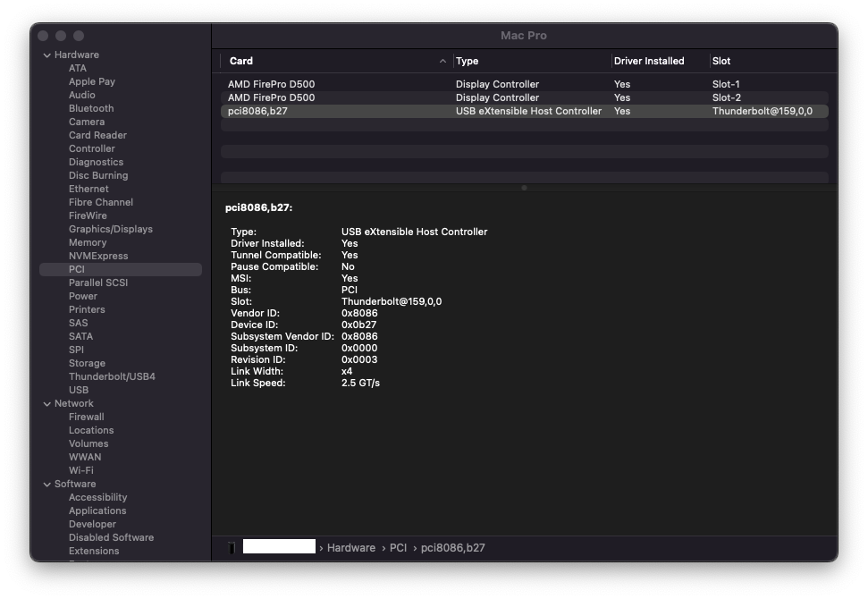The height and width of the screenshot is (599, 868).
Task: Click the Software section label
Action: point(75,484)
